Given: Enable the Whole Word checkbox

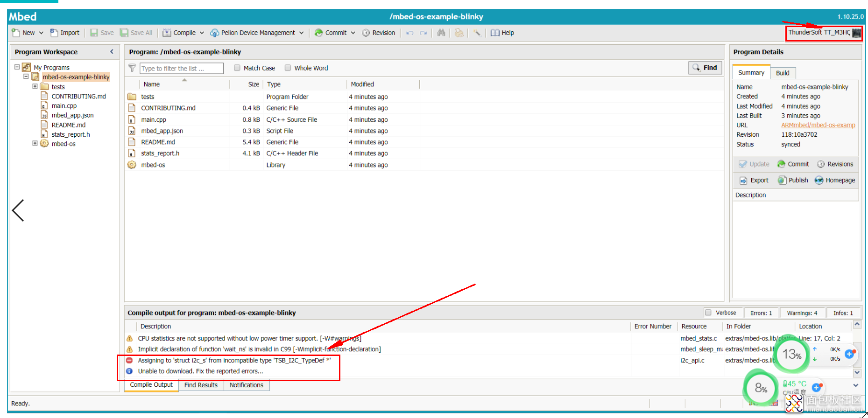Looking at the screenshot, I should [x=288, y=68].
